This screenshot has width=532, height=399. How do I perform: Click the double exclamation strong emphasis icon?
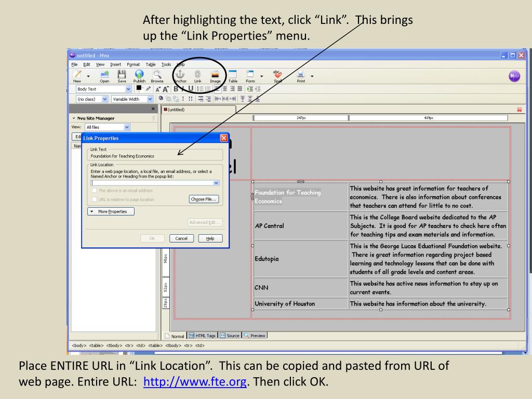(191, 99)
